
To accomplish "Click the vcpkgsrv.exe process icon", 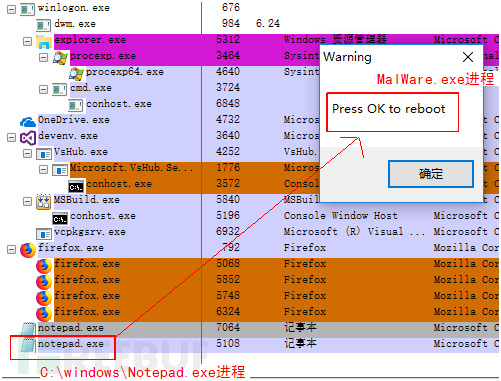I will click(44, 234).
